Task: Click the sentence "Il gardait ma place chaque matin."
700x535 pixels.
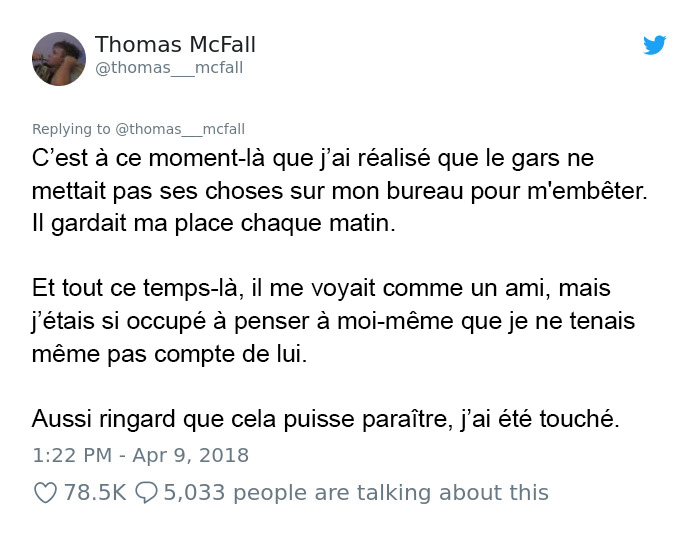Action: point(214,223)
